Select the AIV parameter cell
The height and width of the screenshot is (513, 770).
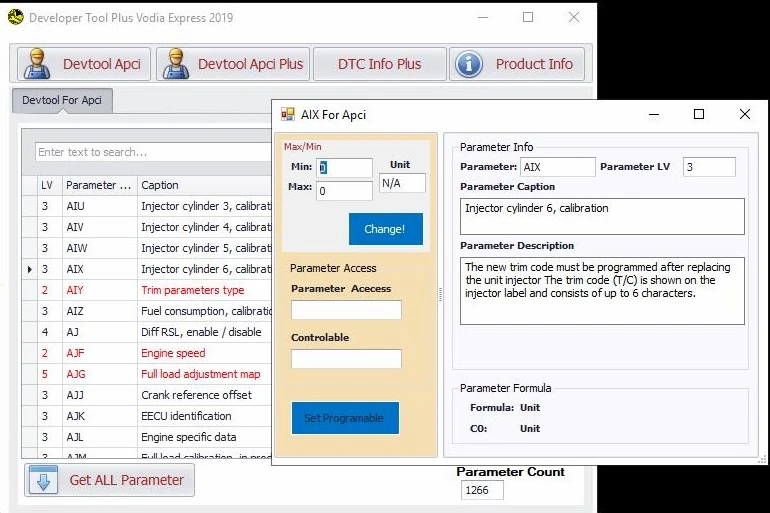pyautogui.click(x=100, y=227)
